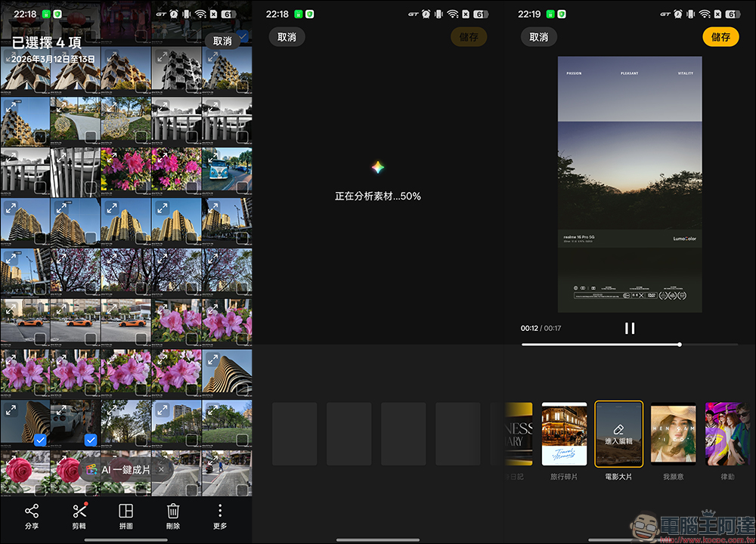This screenshot has width=756, height=544.
Task: Tap Wi-Fi icon in gallery screen status bar
Action: click(200, 14)
